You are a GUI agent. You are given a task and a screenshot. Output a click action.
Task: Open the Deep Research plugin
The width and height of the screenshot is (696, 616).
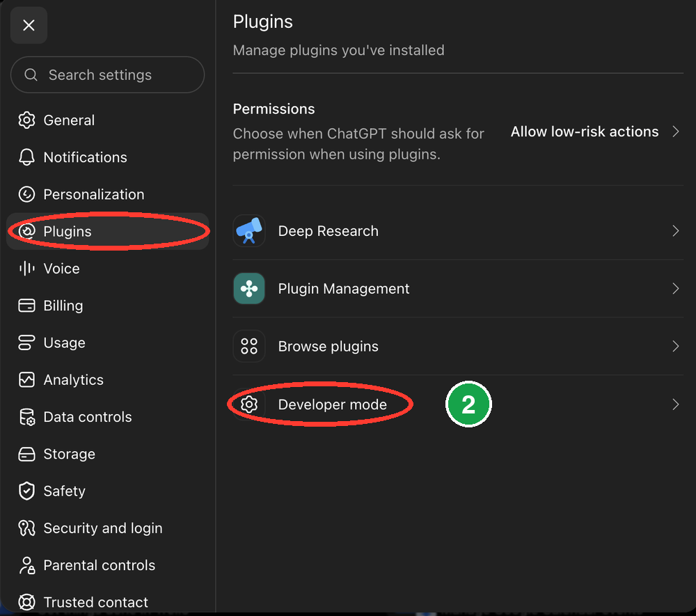(458, 231)
